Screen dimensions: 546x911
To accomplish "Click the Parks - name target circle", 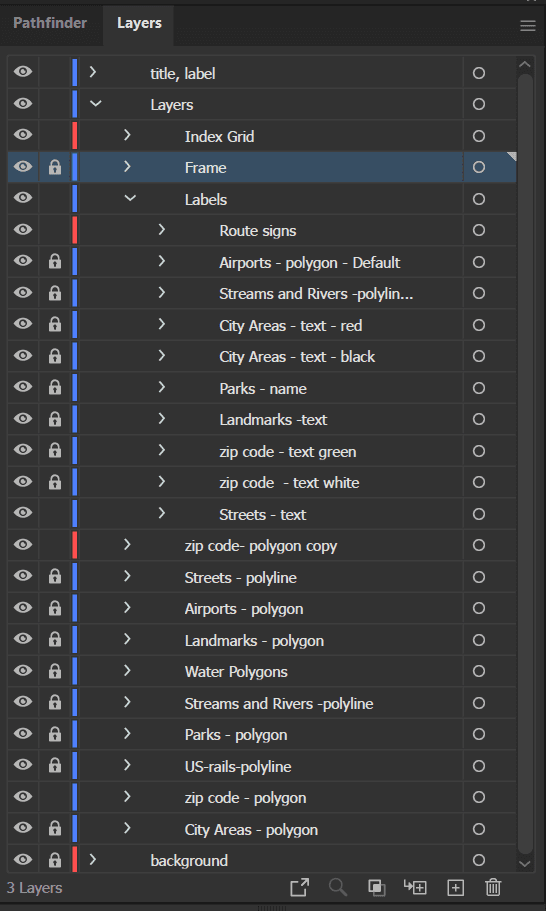I will tap(479, 388).
